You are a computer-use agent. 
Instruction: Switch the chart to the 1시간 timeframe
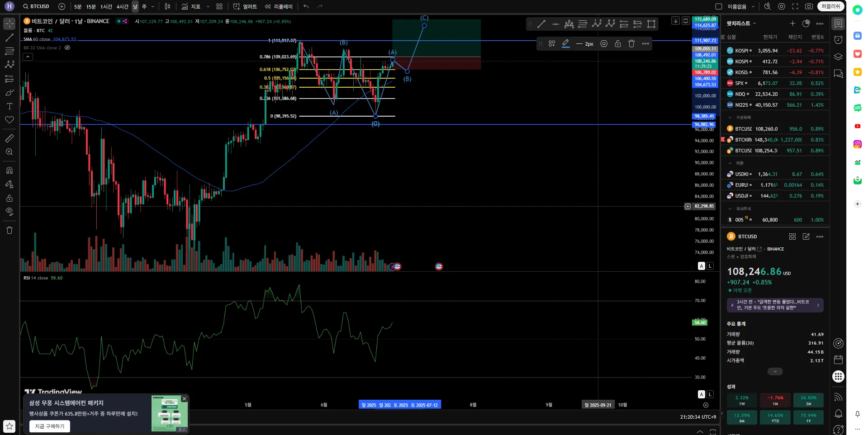coord(106,6)
